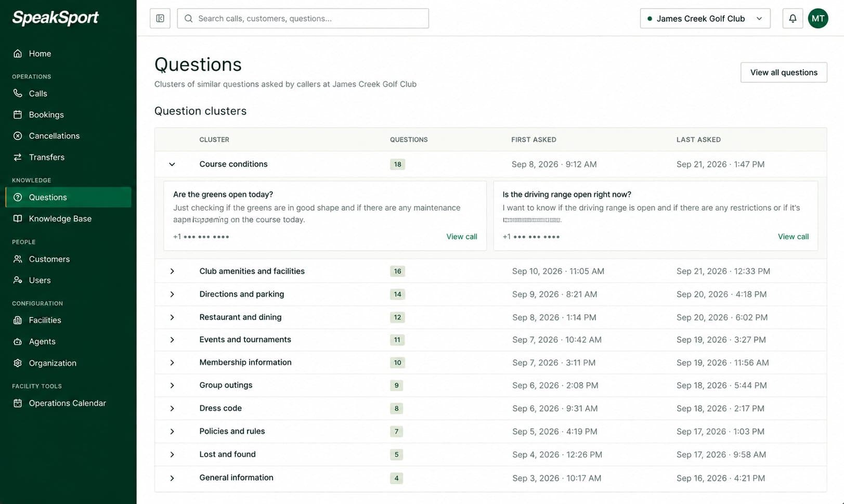This screenshot has height=504, width=844.
Task: Expand the Directions and parking cluster
Action: point(172,294)
